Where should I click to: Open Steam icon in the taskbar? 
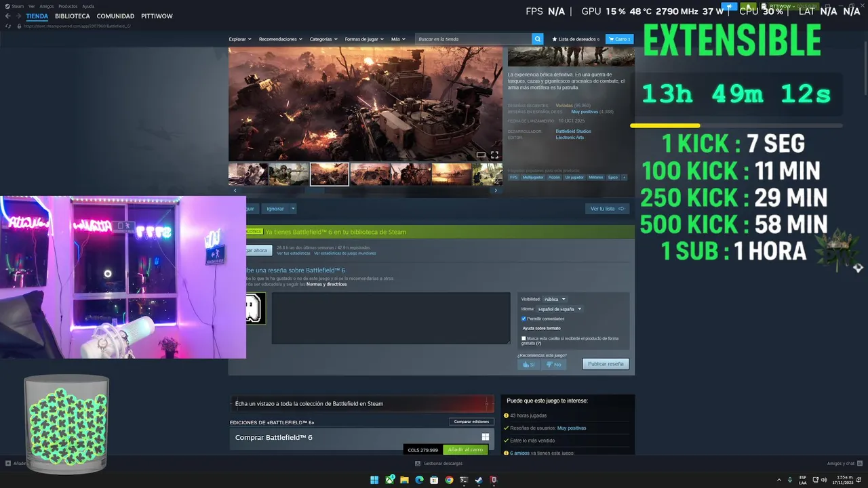tap(479, 480)
